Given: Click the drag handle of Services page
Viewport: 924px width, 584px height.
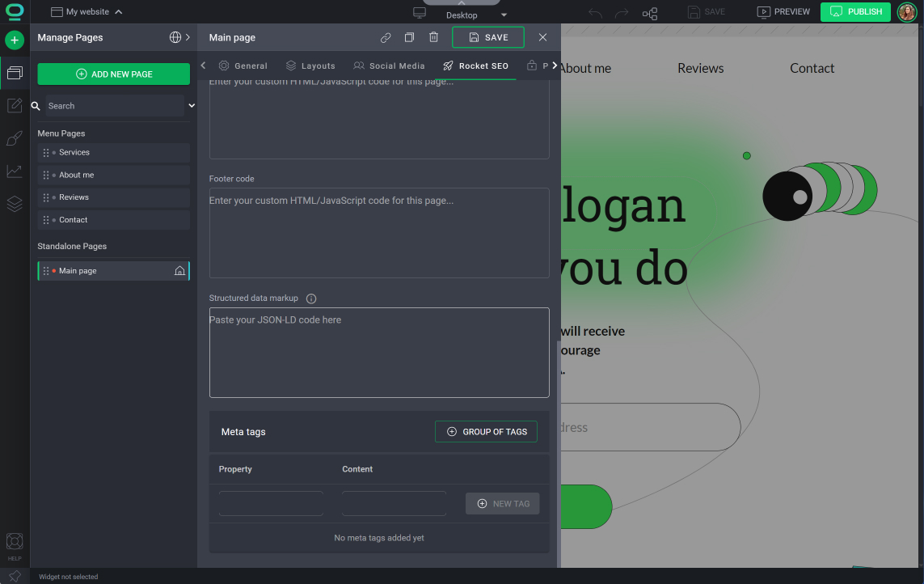Looking at the screenshot, I should 46,153.
